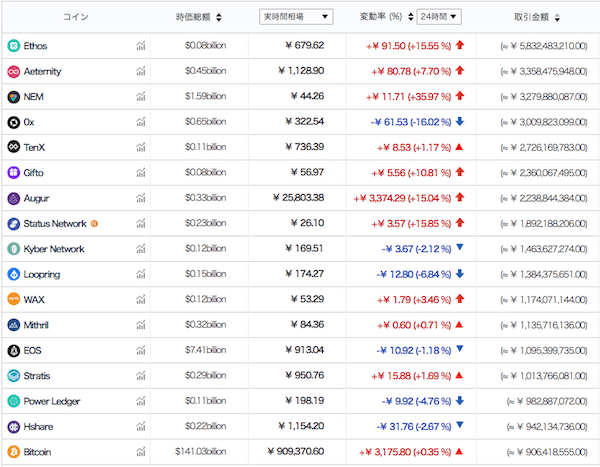Select the change +¥ 5.56 (+10.81 %) for Gifto

point(411,173)
